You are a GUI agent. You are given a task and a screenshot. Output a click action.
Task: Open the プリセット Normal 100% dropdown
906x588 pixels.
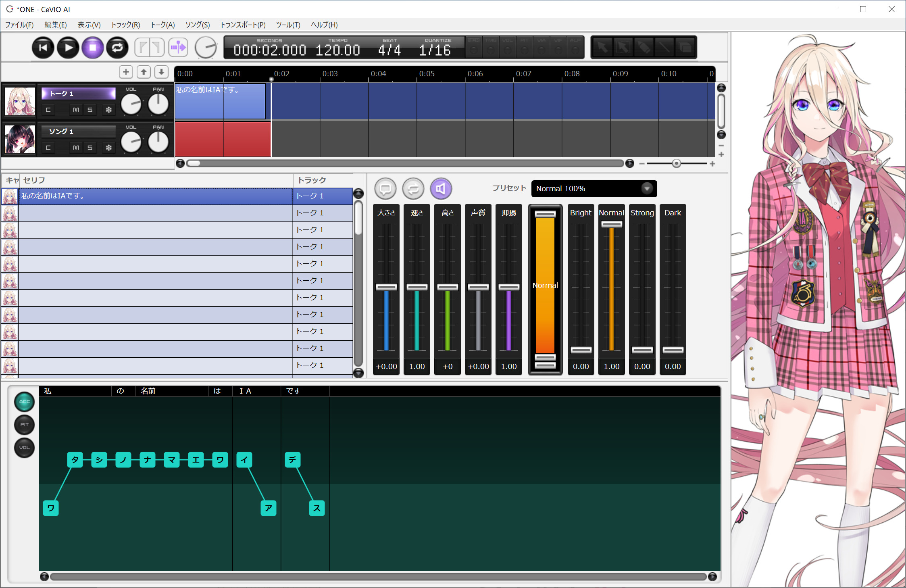(594, 189)
